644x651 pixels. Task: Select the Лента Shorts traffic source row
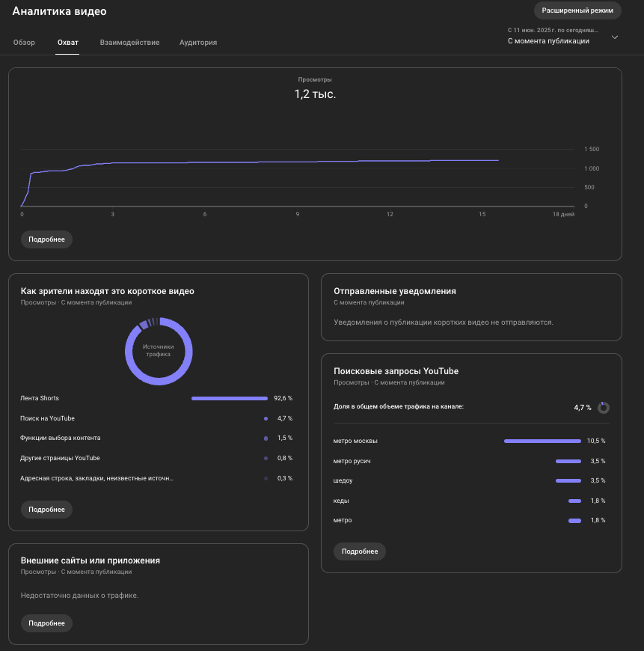pyautogui.click(x=156, y=398)
